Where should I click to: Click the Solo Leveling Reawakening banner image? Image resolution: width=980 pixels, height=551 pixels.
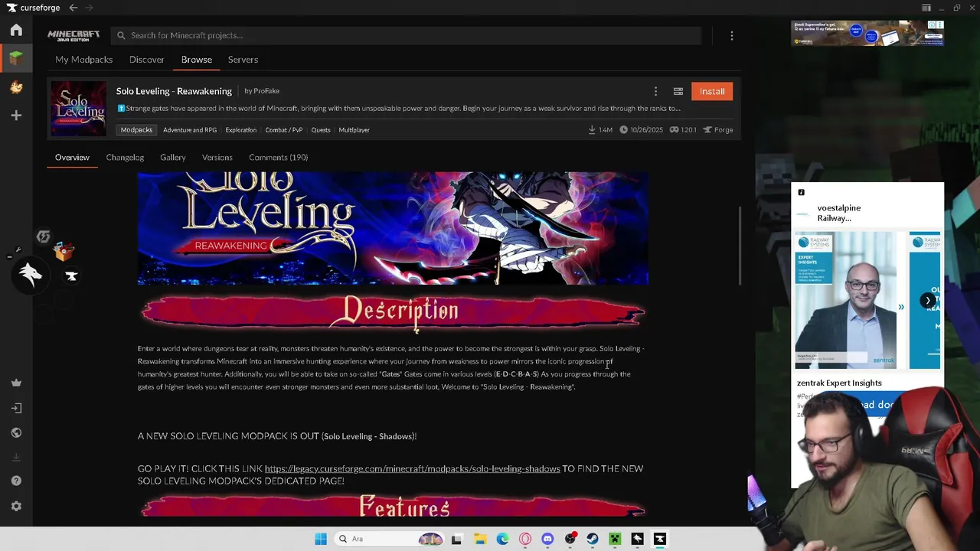point(393,228)
